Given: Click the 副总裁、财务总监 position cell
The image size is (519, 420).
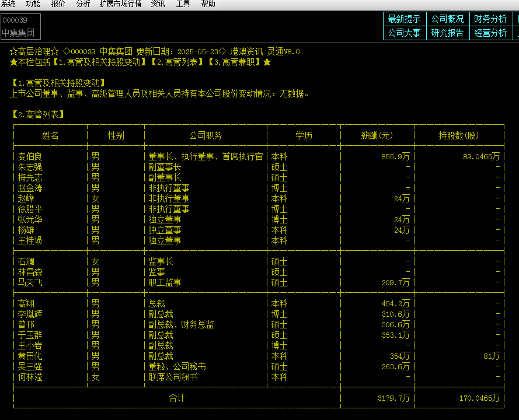Looking at the screenshot, I should point(182,324).
